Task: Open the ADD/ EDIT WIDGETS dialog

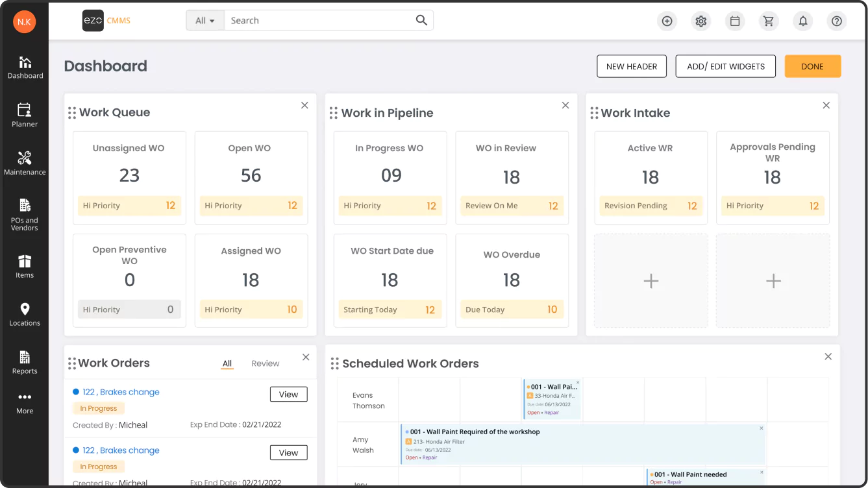Action: click(x=725, y=66)
